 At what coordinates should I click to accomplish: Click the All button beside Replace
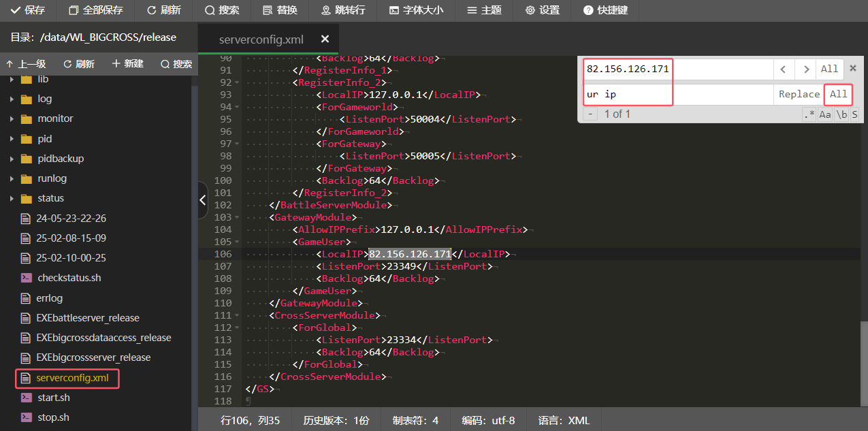pyautogui.click(x=839, y=94)
